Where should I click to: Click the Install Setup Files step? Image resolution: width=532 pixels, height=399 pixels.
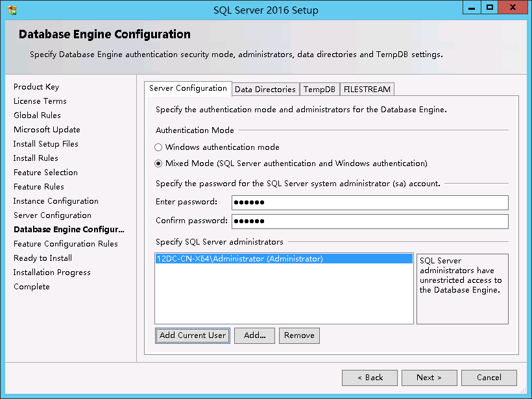(x=46, y=144)
